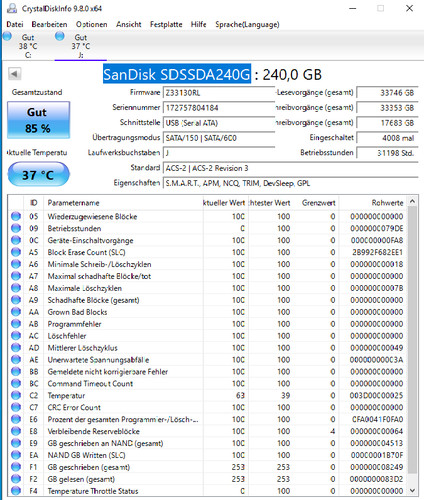Viewport: 424px width, 500px height.
Task: Open the Sprache(Language) menu
Action: point(247,24)
